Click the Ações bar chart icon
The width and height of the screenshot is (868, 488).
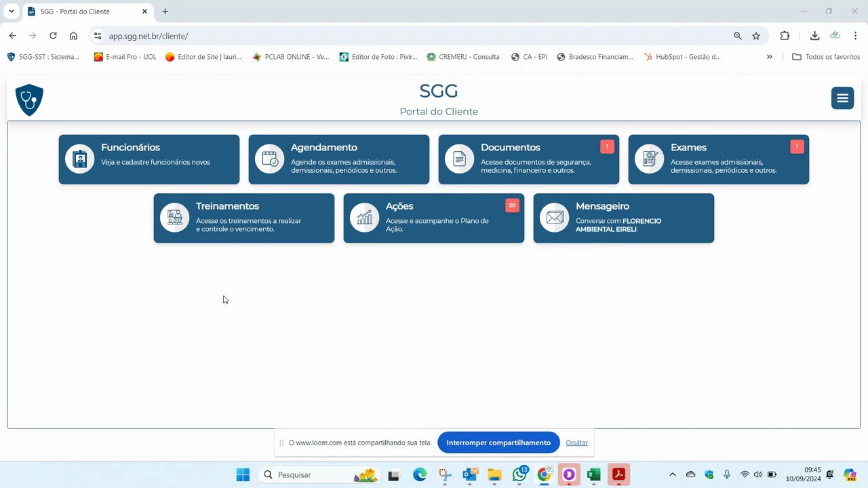coord(365,218)
